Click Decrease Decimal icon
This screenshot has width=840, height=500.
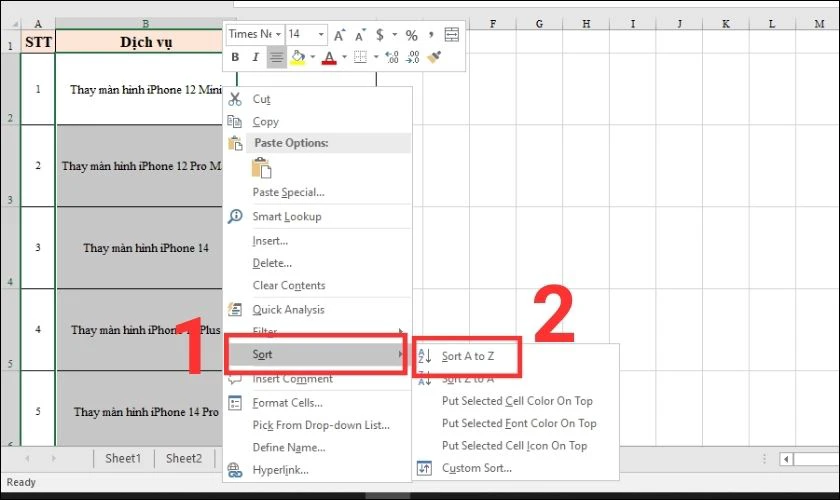412,57
